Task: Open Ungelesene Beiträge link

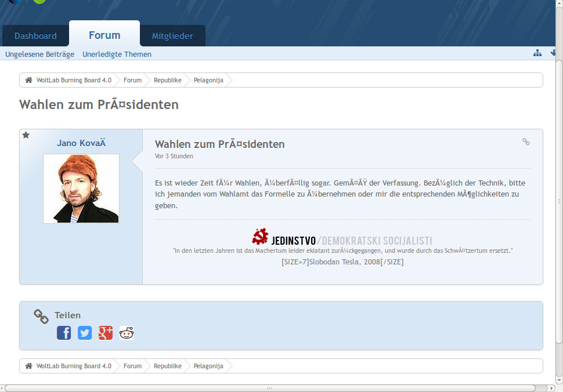Action: (x=40, y=54)
